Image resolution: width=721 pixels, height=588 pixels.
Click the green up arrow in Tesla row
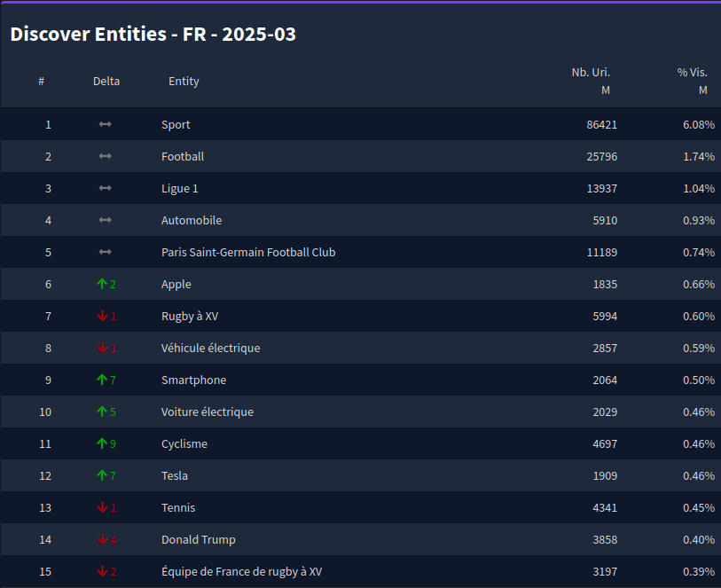click(102, 476)
